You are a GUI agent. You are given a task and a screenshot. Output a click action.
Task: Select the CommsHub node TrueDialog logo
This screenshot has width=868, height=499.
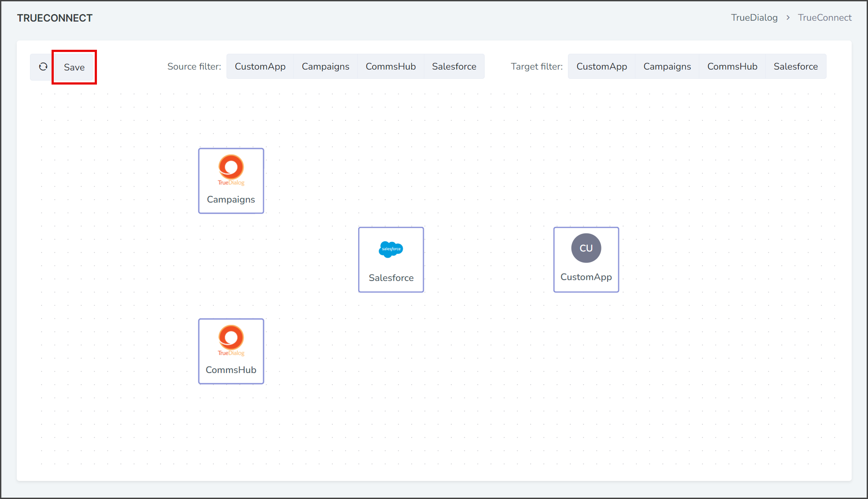[231, 340]
